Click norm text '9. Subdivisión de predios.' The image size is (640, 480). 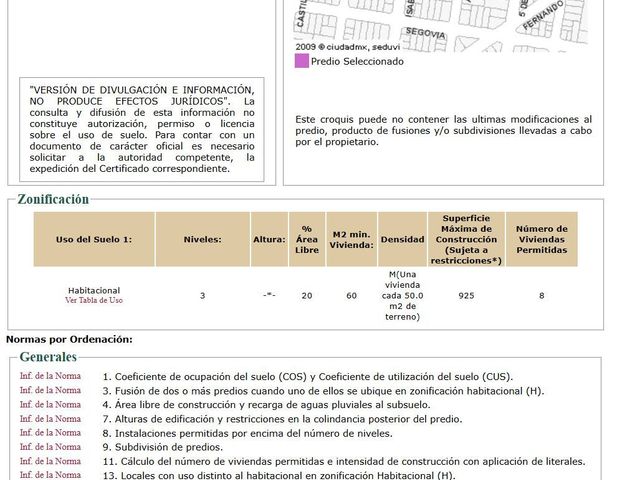pos(163,447)
